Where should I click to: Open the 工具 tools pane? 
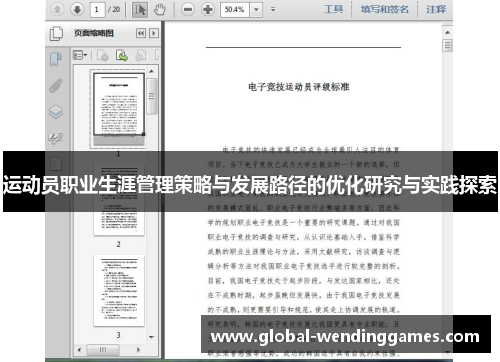click(x=333, y=9)
